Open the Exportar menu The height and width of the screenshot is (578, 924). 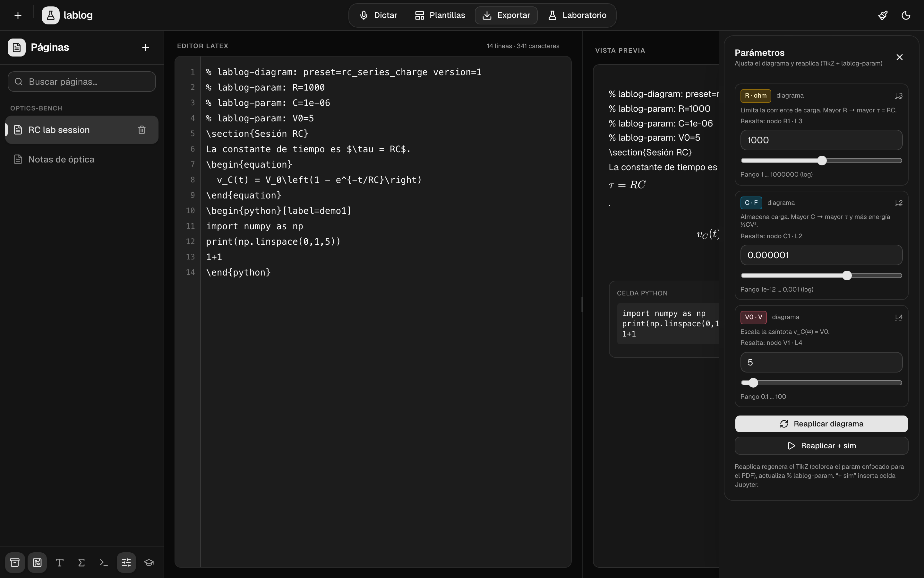506,15
